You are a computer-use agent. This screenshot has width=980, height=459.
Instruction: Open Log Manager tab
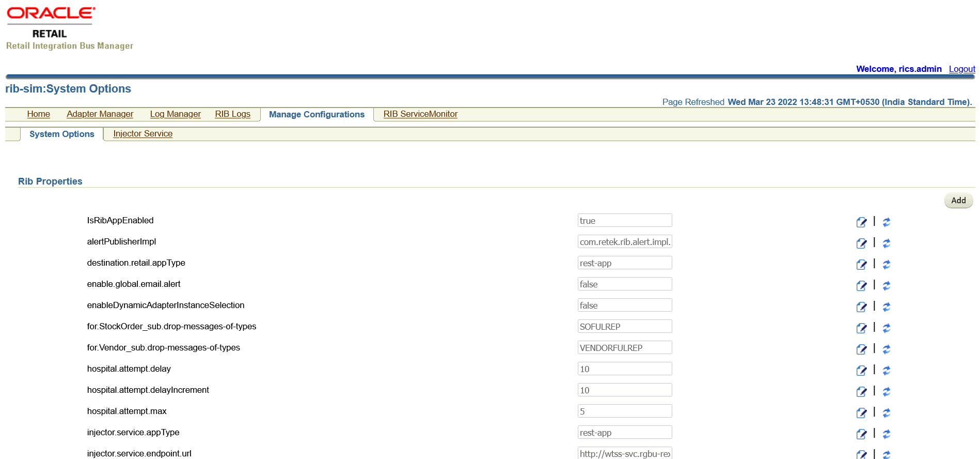pyautogui.click(x=175, y=114)
